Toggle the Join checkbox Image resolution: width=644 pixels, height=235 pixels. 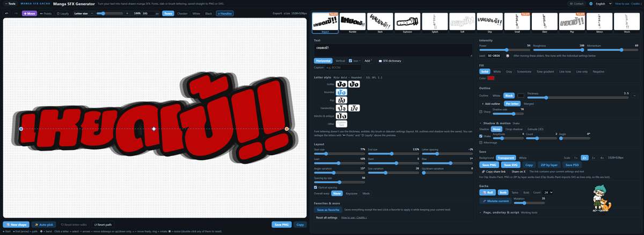[350, 61]
